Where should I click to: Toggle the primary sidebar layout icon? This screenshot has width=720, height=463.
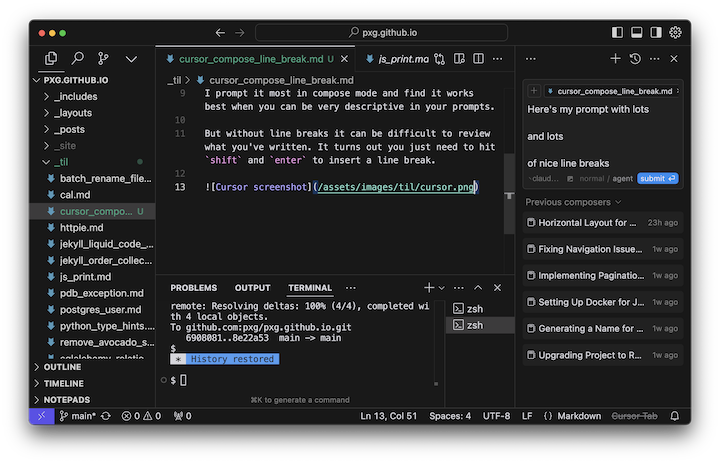618,33
